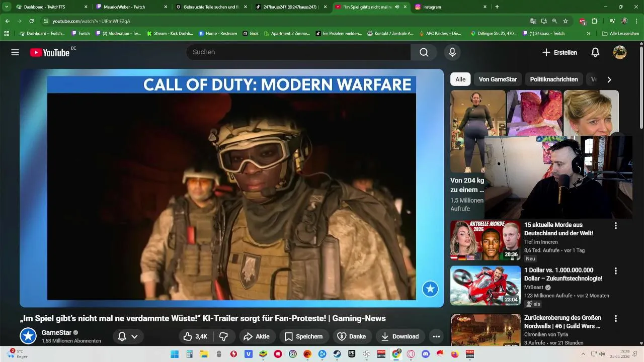Bookmark this page with star icon
This screenshot has width=644, height=362.
[566, 21]
